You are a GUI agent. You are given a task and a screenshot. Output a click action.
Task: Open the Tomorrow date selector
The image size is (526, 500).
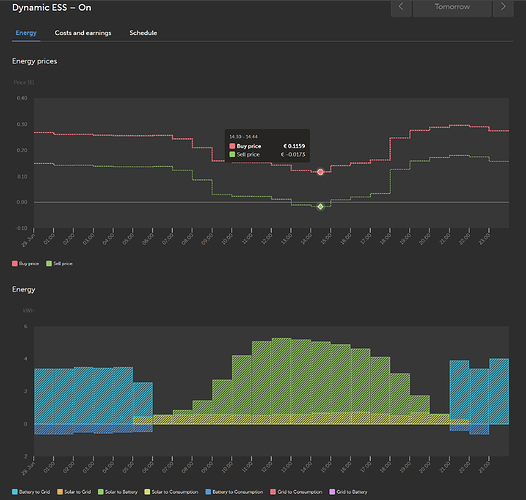pos(452,7)
